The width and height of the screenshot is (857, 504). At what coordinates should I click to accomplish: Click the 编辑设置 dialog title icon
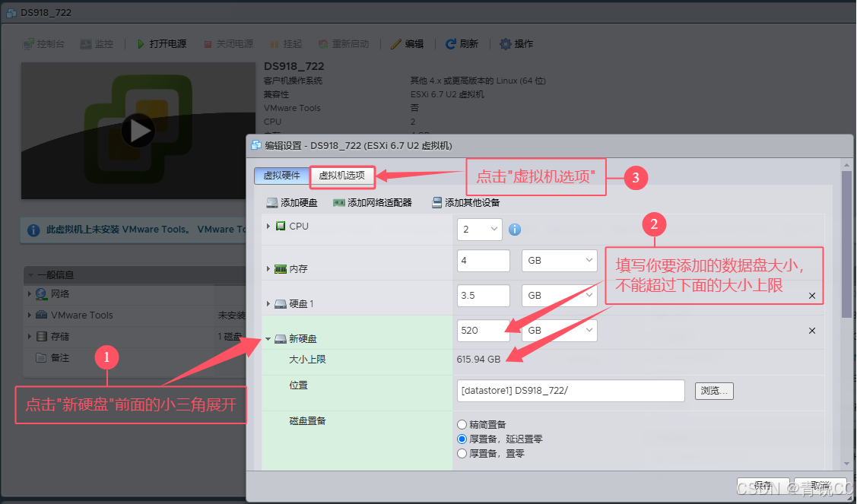click(x=256, y=145)
